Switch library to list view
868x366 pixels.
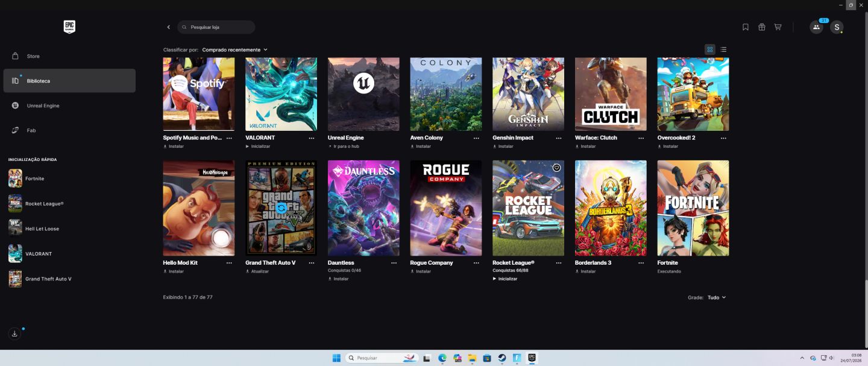coord(723,49)
